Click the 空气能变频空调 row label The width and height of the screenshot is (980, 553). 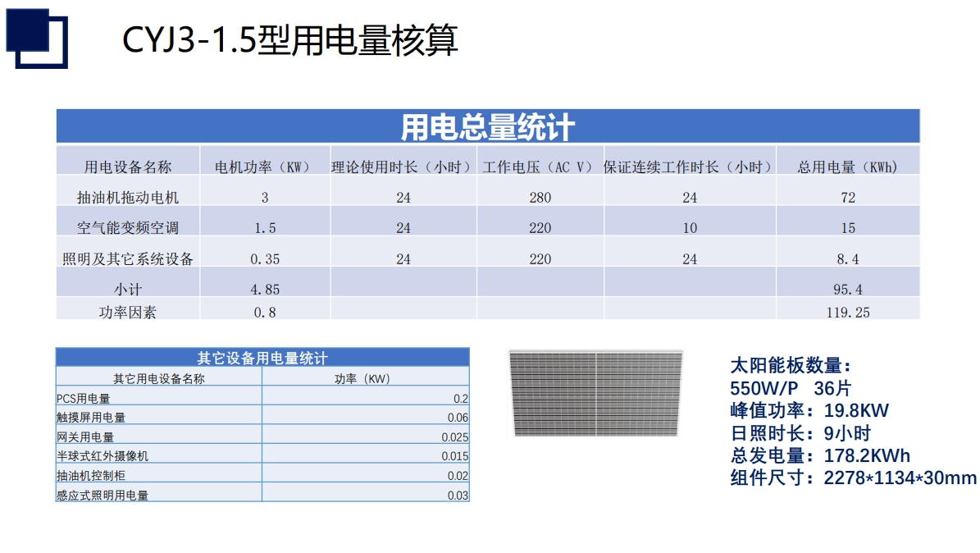point(128,228)
